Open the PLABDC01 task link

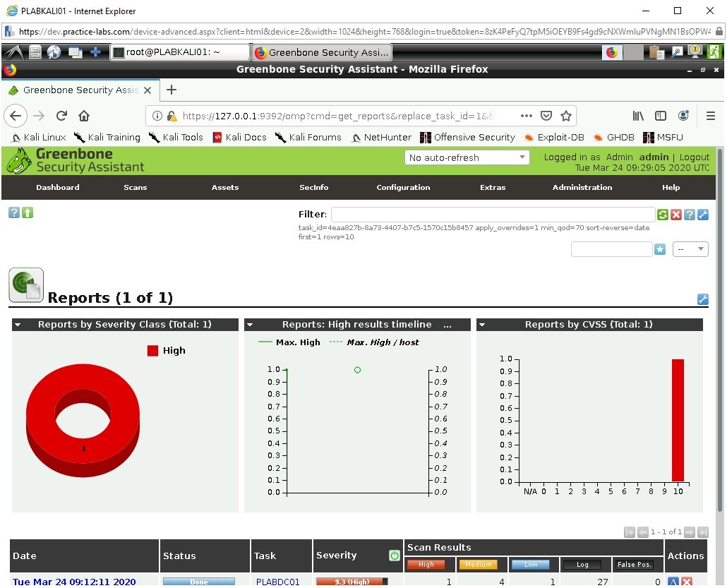click(x=279, y=581)
